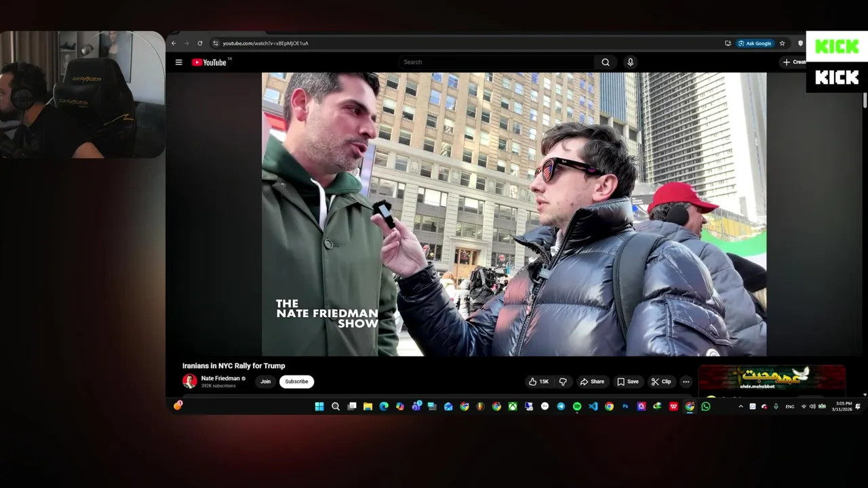Screen dimensions: 868x488
Task: Click the YouTube search magnifier button
Action: point(606,62)
